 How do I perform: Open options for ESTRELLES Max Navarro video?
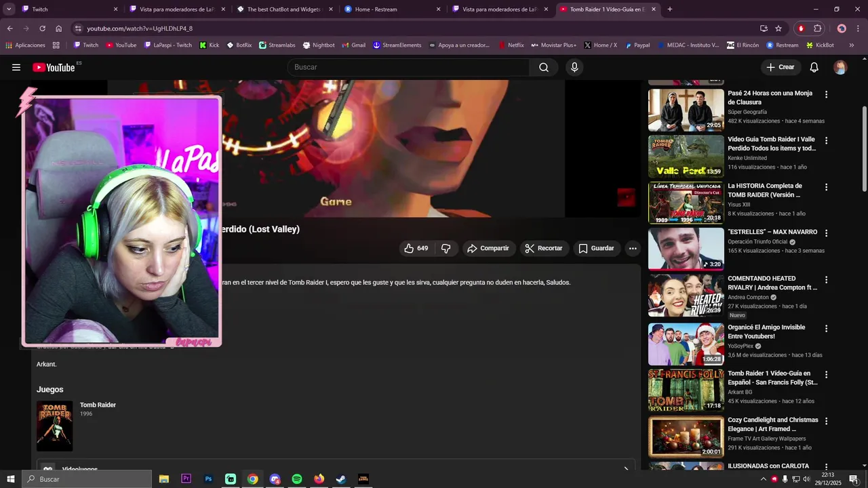click(x=826, y=233)
